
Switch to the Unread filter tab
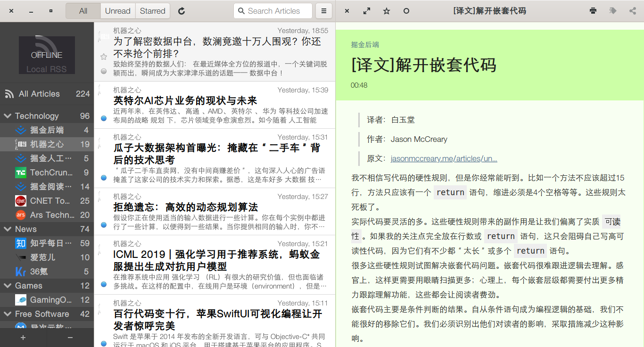tap(118, 11)
